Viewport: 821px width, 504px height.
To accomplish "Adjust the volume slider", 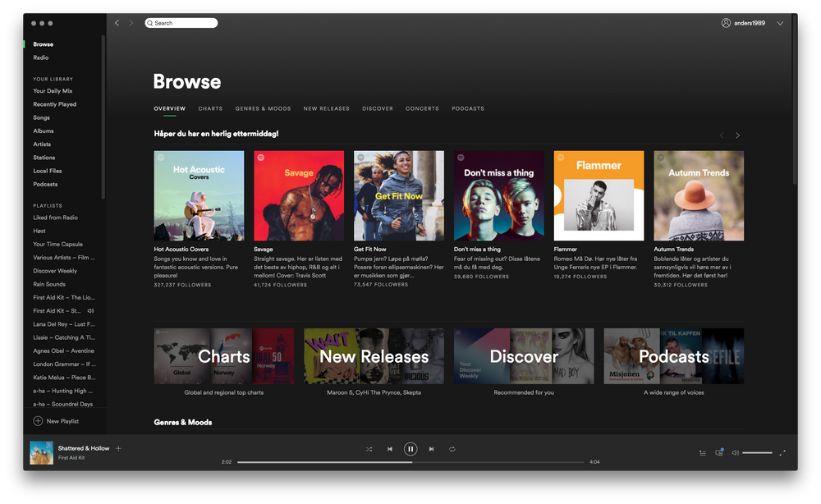I will (757, 453).
